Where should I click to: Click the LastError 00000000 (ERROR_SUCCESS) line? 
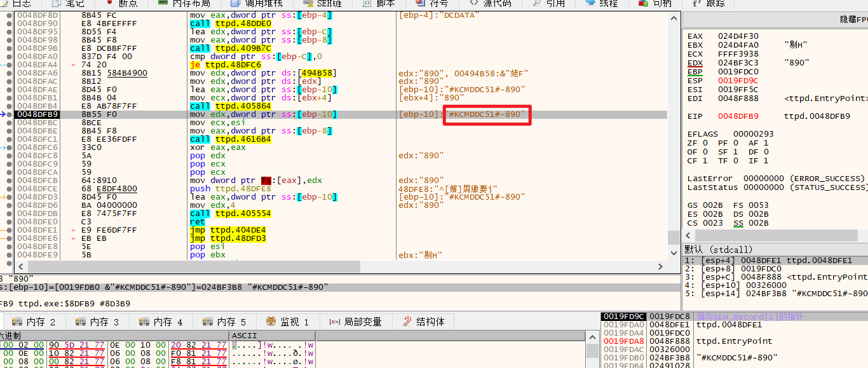775,179
